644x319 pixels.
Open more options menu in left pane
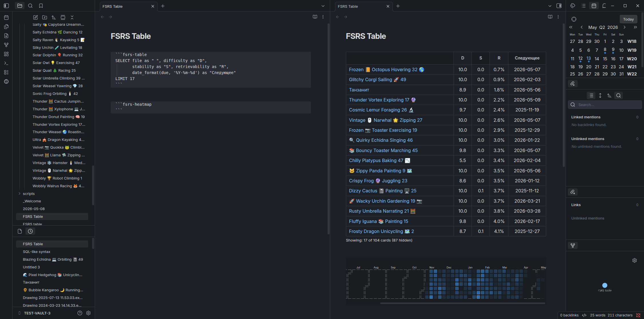click(x=323, y=17)
